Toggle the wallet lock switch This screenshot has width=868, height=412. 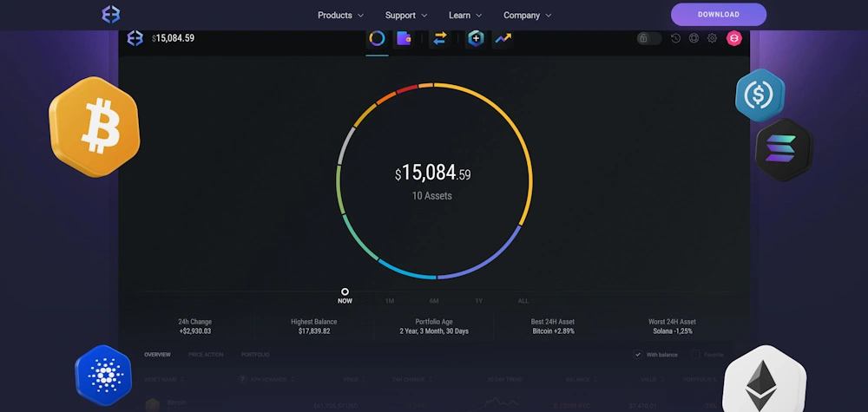[648, 38]
